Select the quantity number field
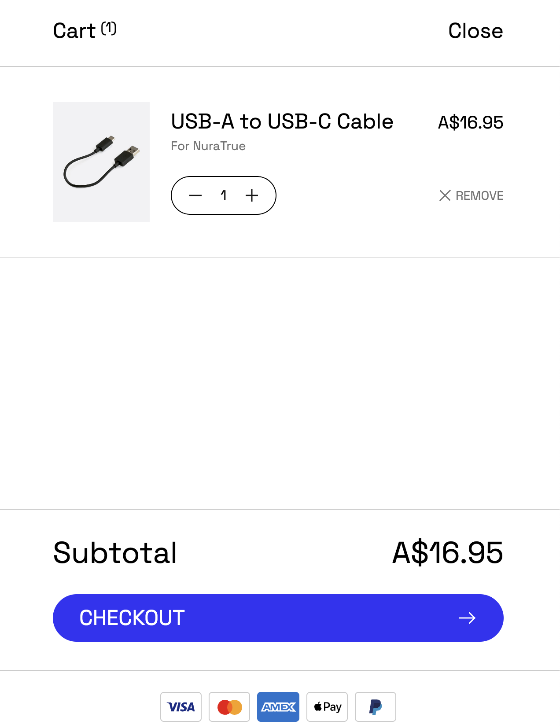The height and width of the screenshot is (728, 560). pyautogui.click(x=224, y=195)
